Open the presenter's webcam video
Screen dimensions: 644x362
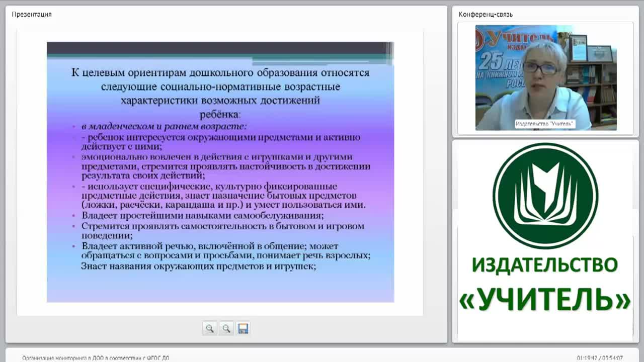[546, 78]
